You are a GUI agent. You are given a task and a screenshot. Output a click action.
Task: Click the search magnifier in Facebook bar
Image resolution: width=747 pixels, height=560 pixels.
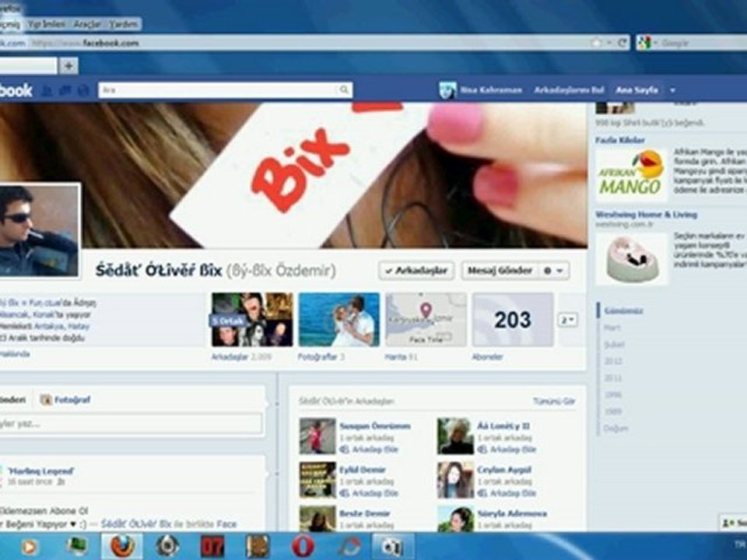click(343, 89)
